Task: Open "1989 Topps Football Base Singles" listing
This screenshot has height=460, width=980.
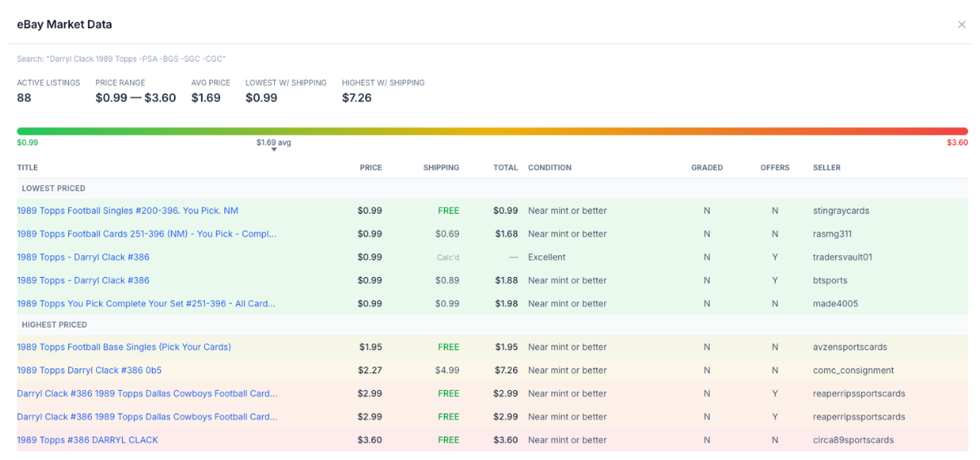Action: click(124, 347)
